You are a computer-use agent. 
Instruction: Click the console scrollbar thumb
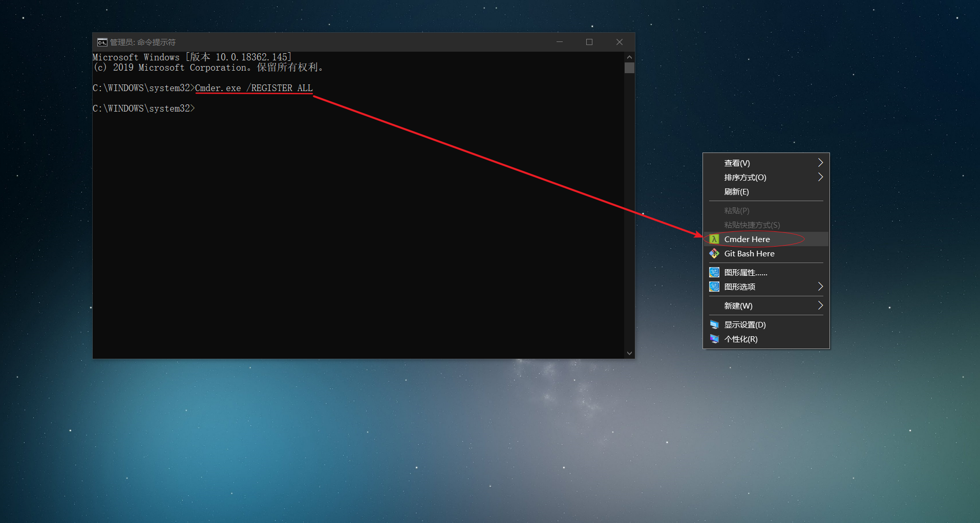629,68
